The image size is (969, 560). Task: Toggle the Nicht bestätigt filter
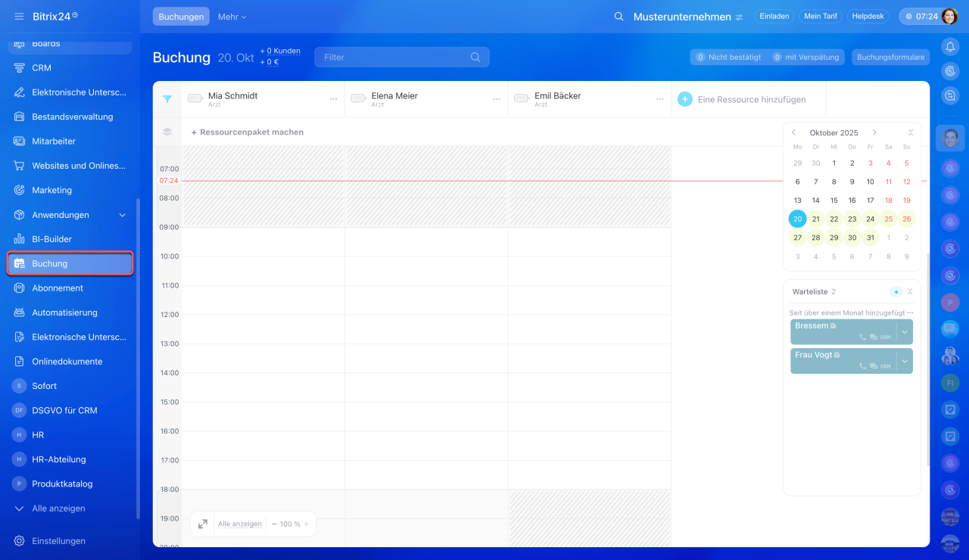[x=728, y=57]
